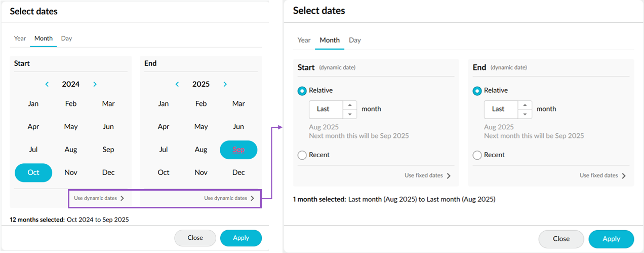644x253 pixels.
Task: Open Use dynamic dates under Start calendar
Action: 99,198
